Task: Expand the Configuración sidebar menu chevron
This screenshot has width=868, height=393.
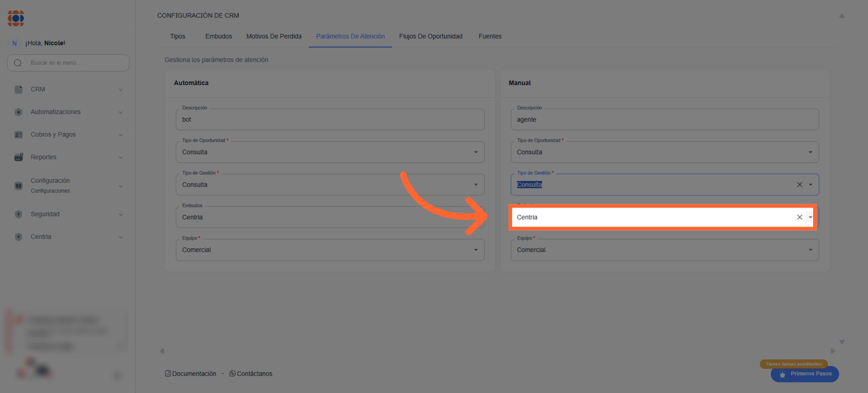Action: point(120,186)
